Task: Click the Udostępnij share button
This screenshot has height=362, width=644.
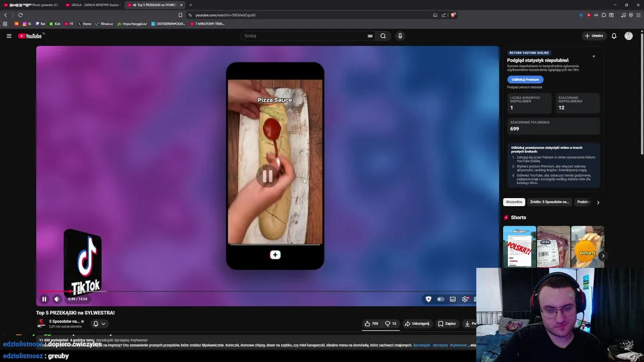Action: point(417,324)
